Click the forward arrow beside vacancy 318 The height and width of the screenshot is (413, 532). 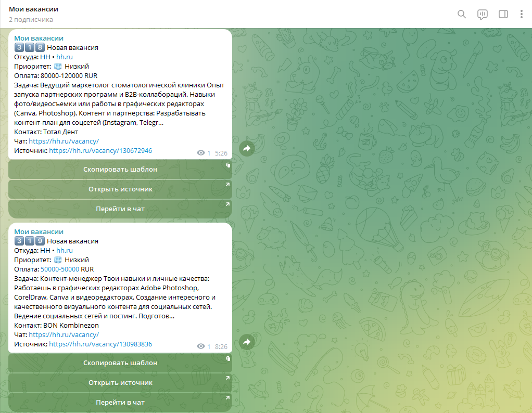(x=247, y=148)
